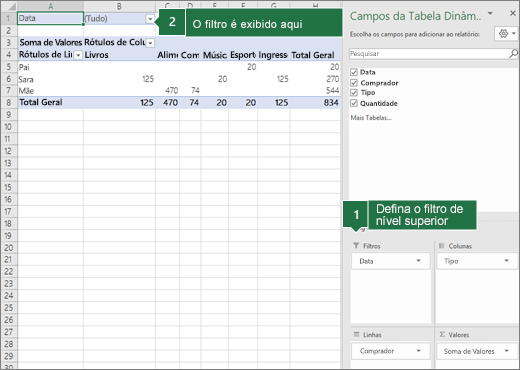Click the Valores sigma icon
The width and height of the screenshot is (520, 370).
[x=442, y=334]
